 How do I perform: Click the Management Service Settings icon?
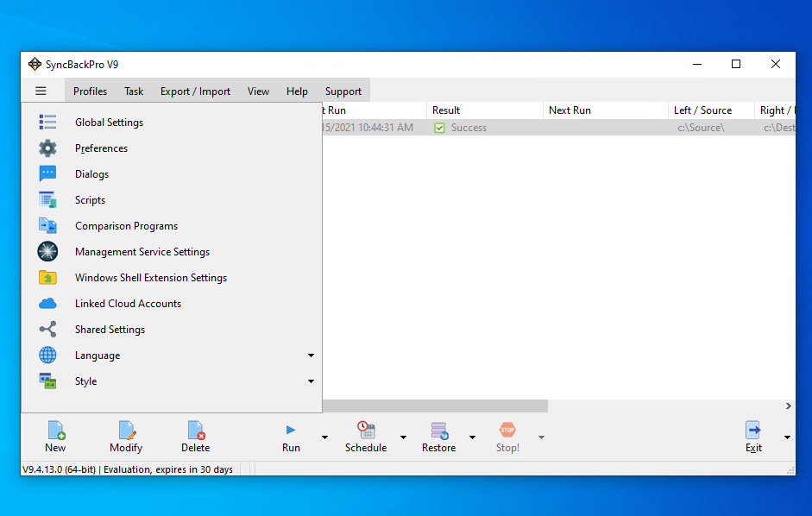pos(47,251)
